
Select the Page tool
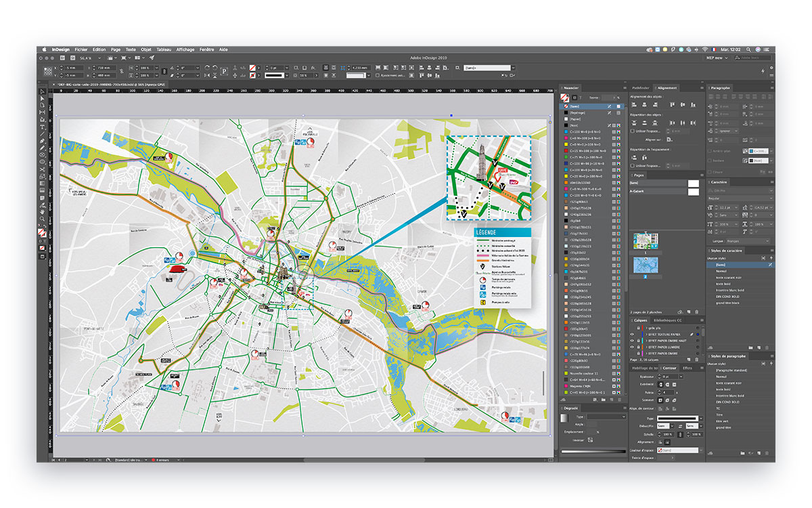coord(42,105)
